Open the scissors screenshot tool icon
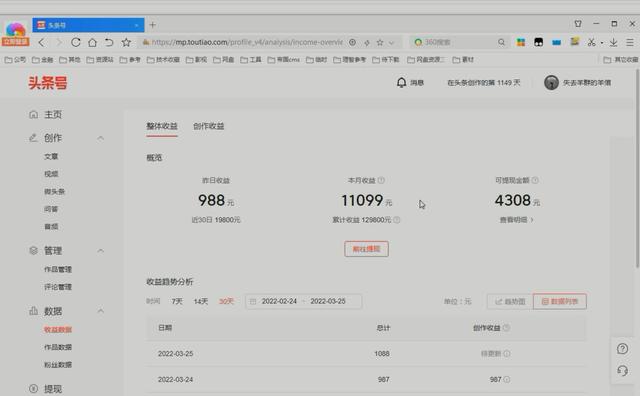Viewport: 640px width, 396px height. 591,42
